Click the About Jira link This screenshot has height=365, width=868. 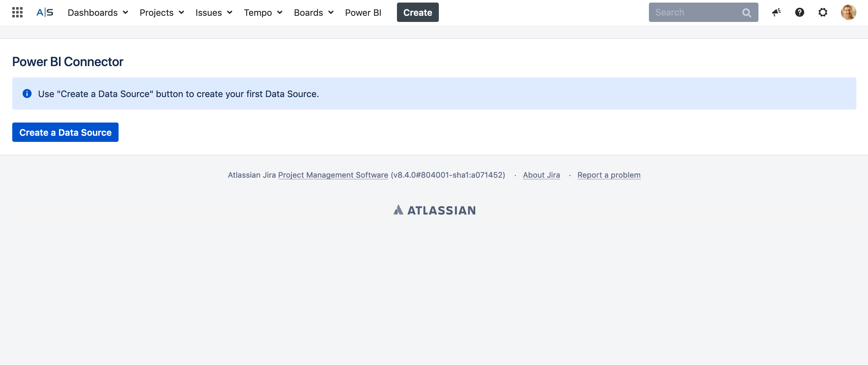542,174
